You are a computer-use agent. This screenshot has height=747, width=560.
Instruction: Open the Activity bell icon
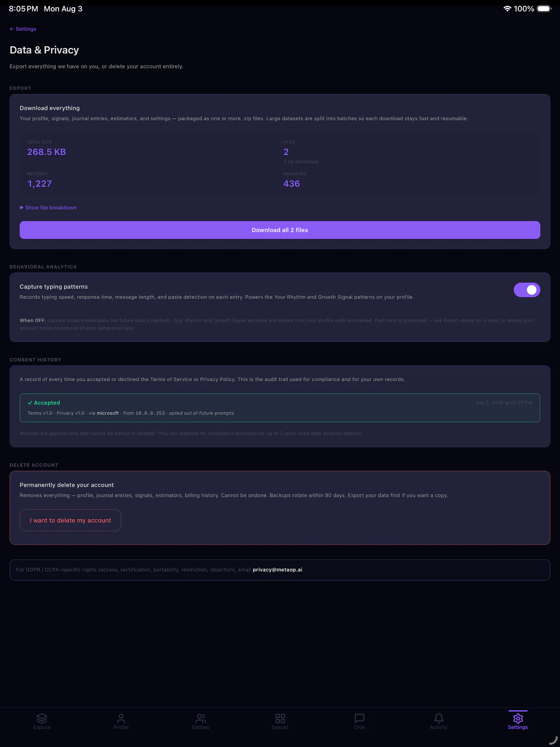[x=439, y=718]
